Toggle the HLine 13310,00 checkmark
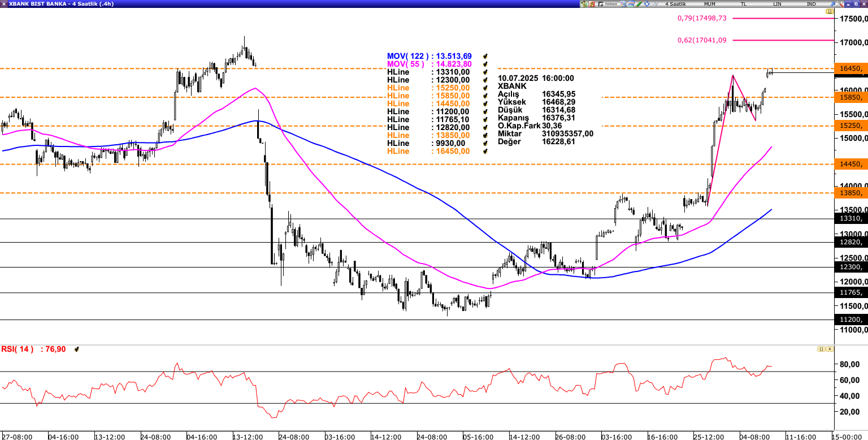This screenshot has height=440, width=868. pos(485,72)
